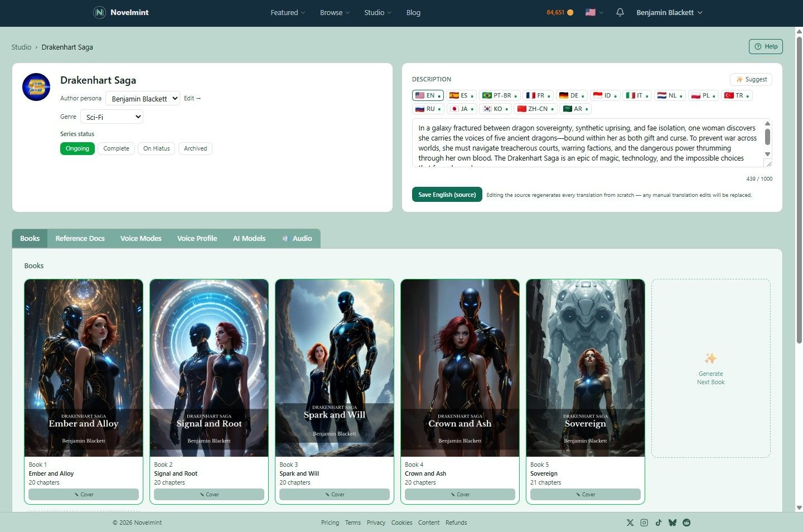803x532 pixels.
Task: Select the Turkish TR translation flag
Action: (x=737, y=95)
